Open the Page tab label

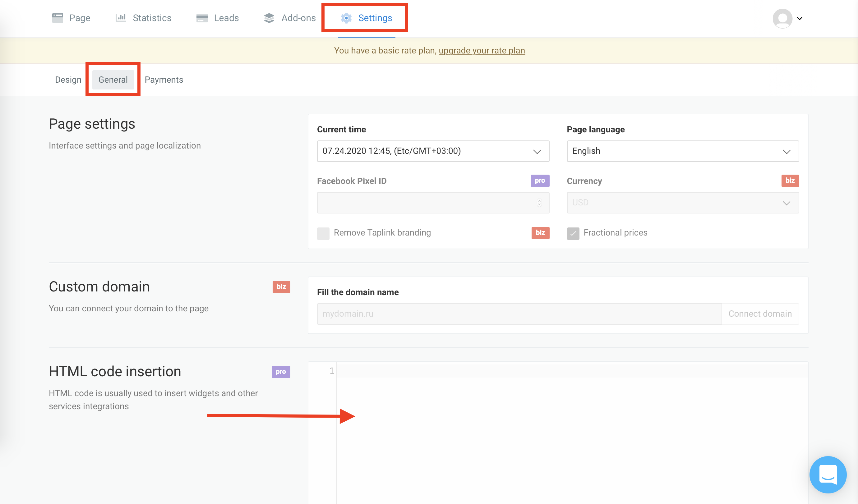(x=80, y=18)
